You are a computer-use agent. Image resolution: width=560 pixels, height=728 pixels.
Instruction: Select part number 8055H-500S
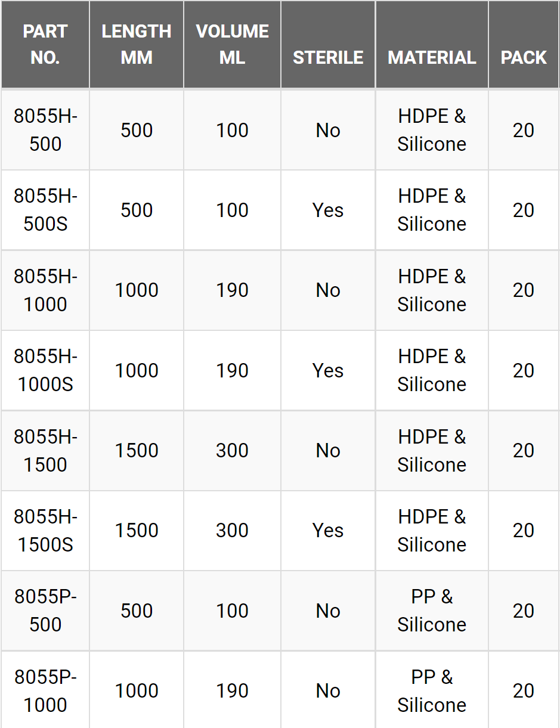[x=45, y=210]
